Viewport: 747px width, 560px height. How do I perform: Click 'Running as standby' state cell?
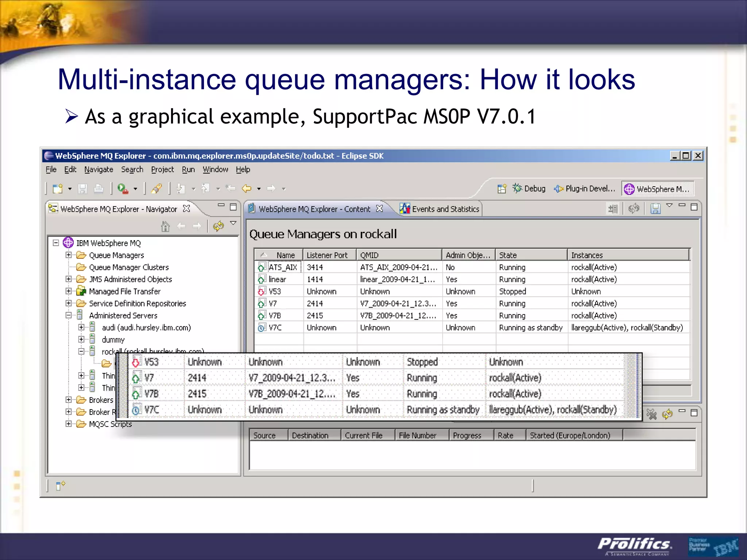531,328
